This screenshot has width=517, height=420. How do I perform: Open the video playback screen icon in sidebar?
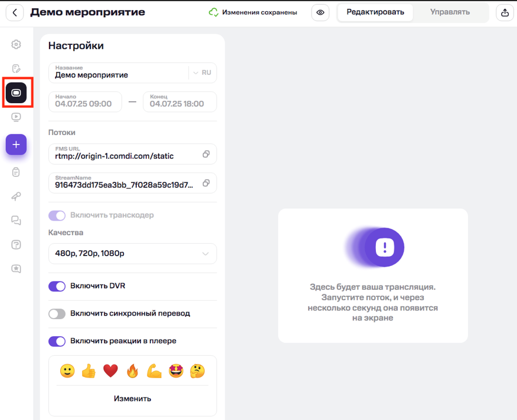(x=16, y=117)
